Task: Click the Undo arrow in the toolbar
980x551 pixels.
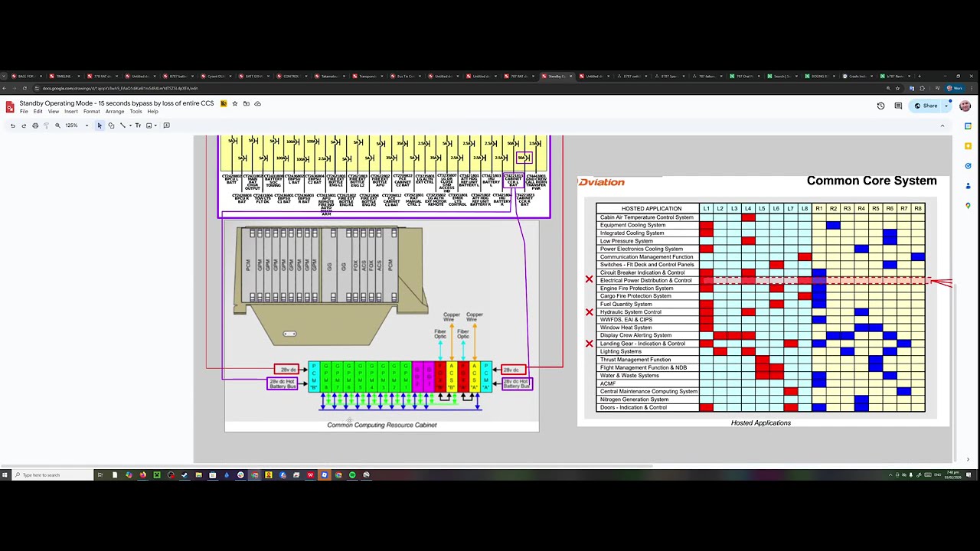Action: tap(13, 126)
